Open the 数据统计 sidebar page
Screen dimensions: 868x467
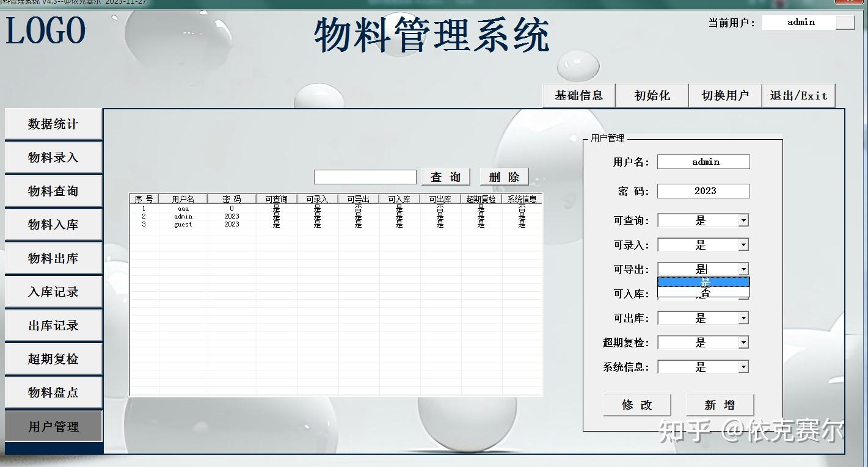53,124
